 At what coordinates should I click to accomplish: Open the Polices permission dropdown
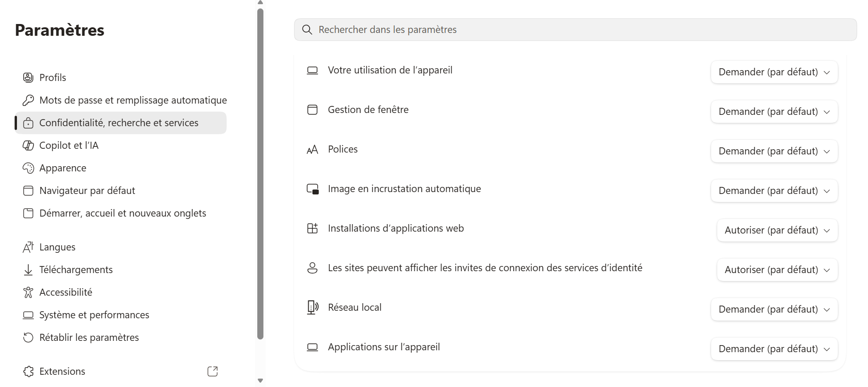774,151
